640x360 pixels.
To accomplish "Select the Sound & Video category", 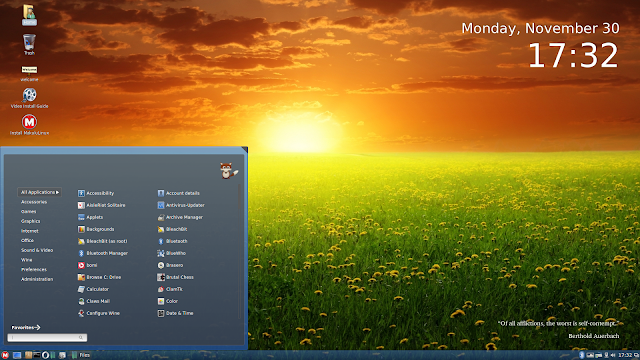I will (37, 250).
